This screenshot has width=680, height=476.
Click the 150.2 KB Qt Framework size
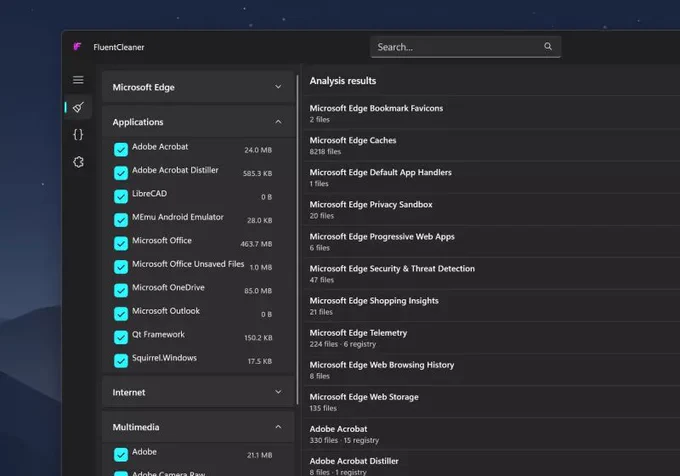coord(258,338)
